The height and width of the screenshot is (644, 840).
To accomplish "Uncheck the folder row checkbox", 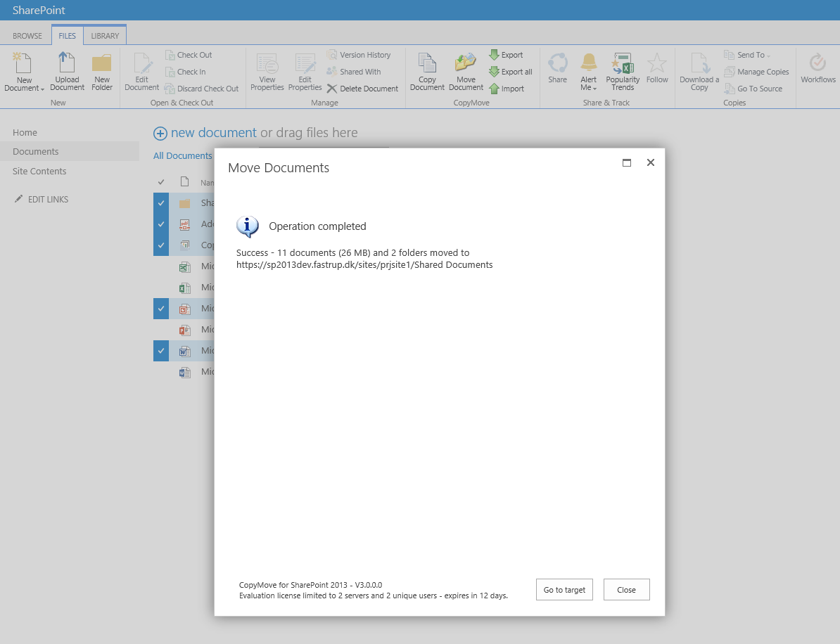I will coord(160,203).
